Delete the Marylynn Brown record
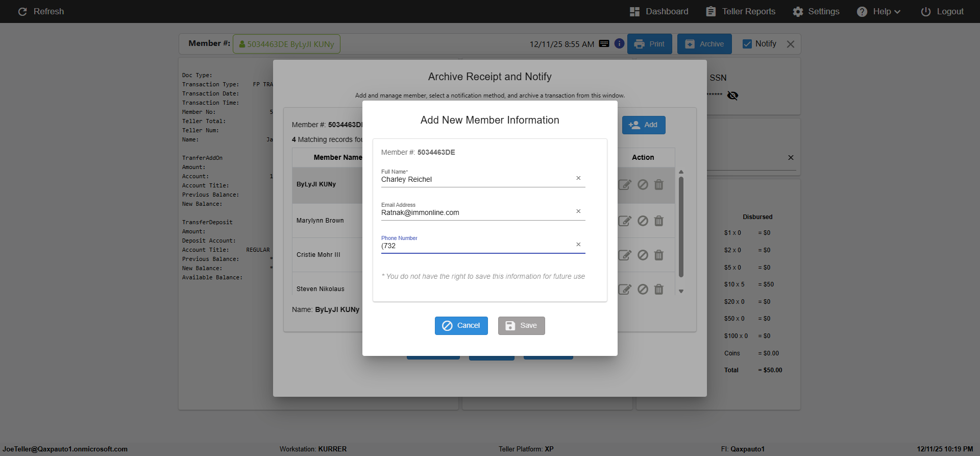 pos(659,221)
